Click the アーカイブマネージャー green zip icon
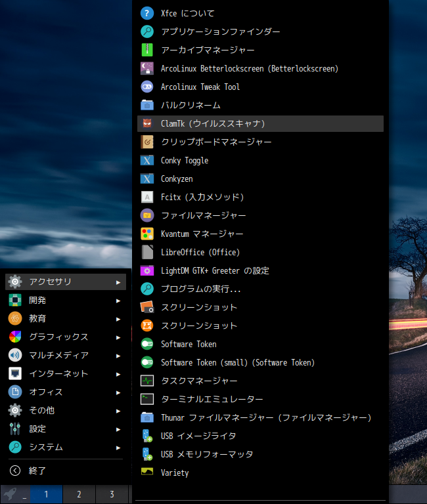The height and width of the screenshot is (504, 427). [x=147, y=50]
